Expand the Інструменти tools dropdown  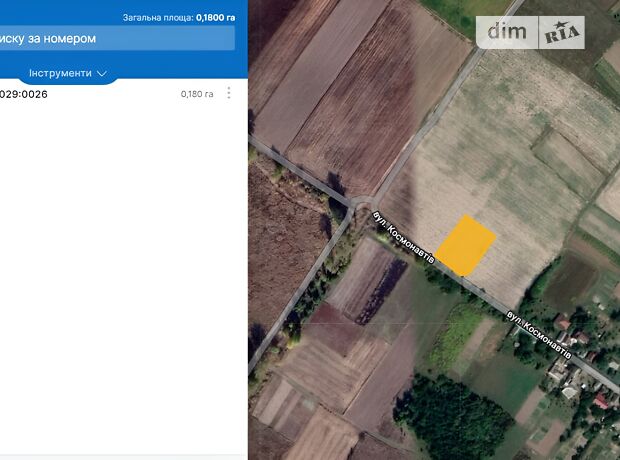tap(68, 73)
